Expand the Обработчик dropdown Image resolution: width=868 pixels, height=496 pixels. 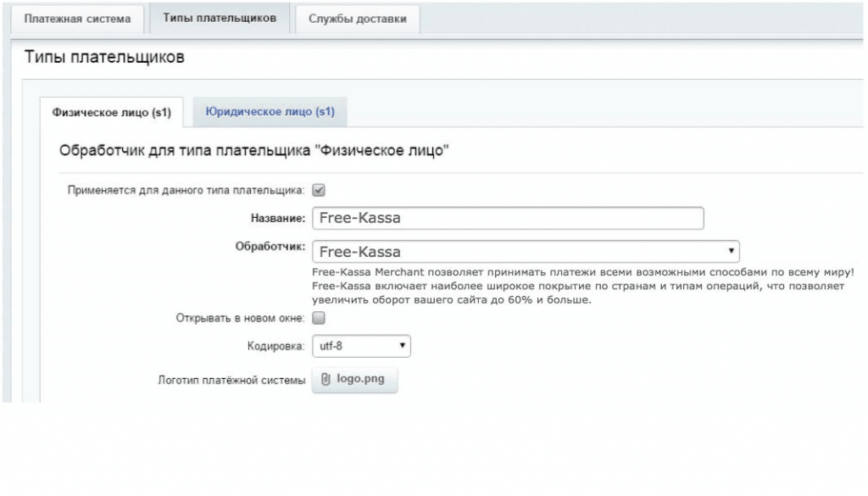click(526, 252)
